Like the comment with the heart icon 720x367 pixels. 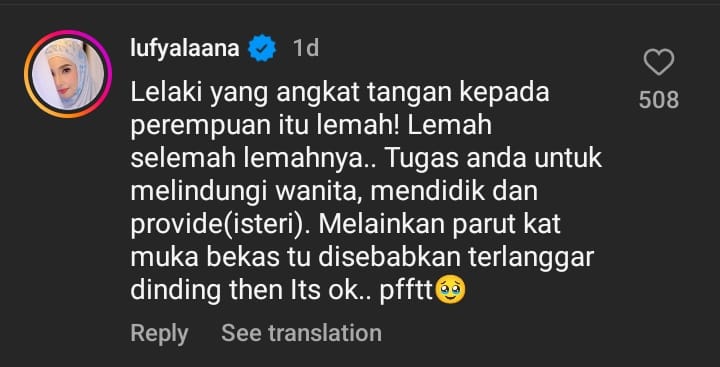(x=658, y=62)
